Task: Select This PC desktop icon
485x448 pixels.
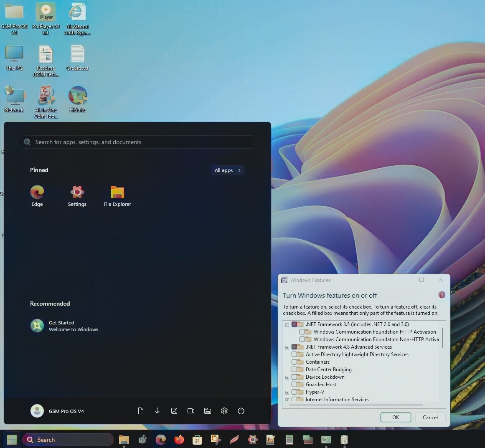Action: point(14,58)
